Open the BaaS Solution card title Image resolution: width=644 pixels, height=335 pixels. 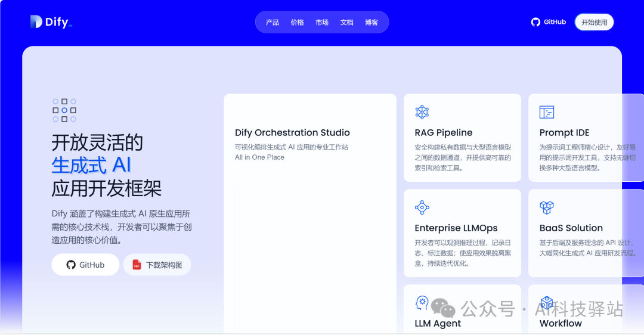[571, 228]
